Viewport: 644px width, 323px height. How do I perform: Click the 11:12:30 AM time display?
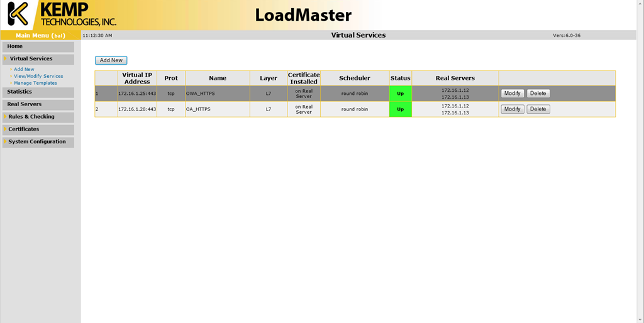tap(97, 36)
